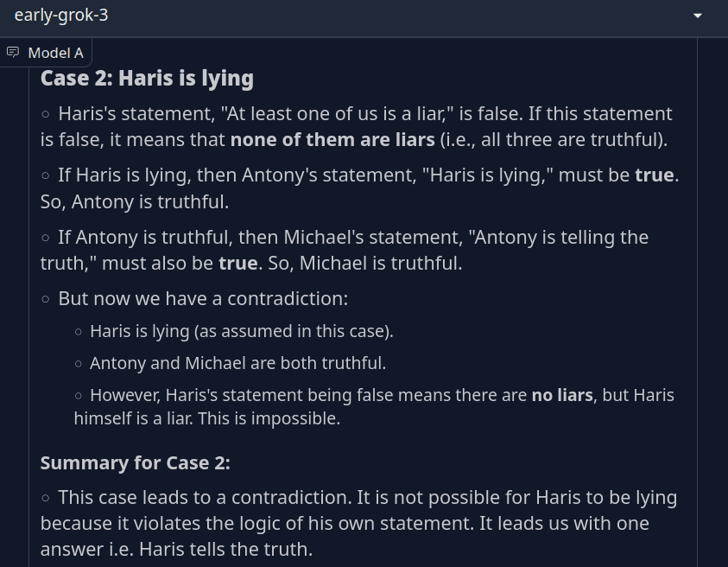Click 'This is impossible.' sentence

[x=269, y=418]
